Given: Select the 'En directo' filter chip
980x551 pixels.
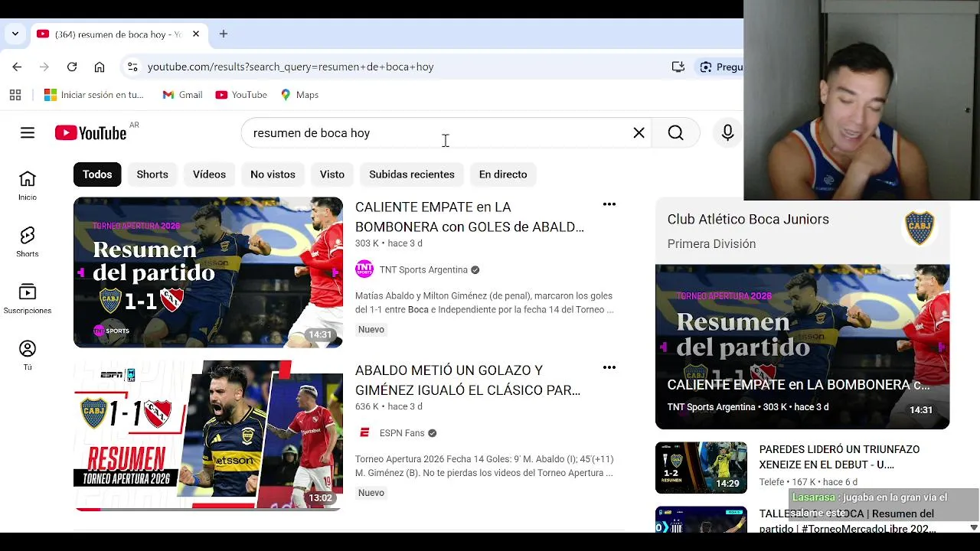Looking at the screenshot, I should [x=503, y=174].
